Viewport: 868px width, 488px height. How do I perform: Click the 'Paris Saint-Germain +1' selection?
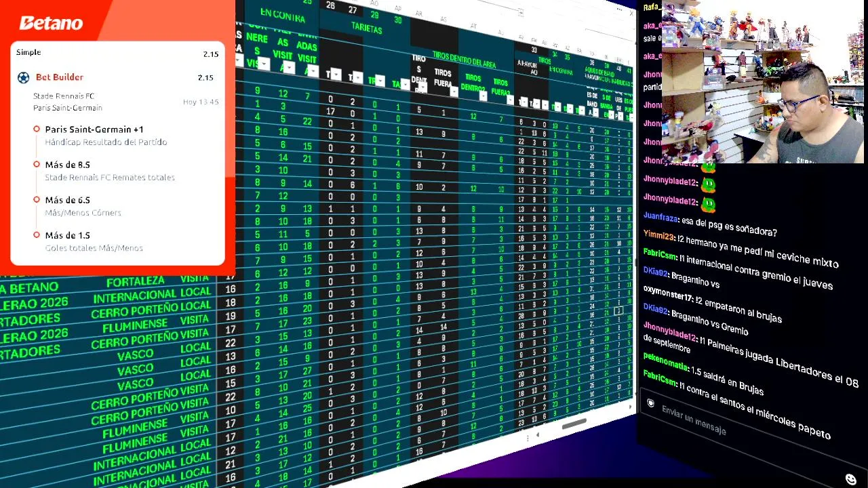pyautogui.click(x=94, y=129)
